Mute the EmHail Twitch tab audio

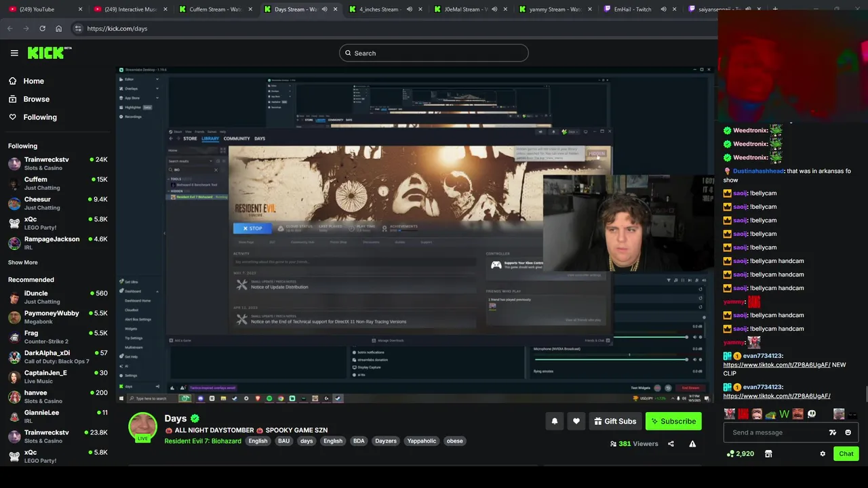(x=663, y=9)
